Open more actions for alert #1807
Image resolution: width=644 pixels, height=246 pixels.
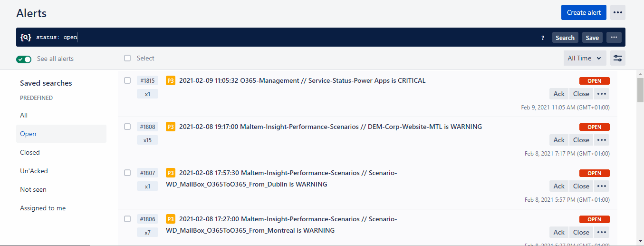[x=602, y=186]
